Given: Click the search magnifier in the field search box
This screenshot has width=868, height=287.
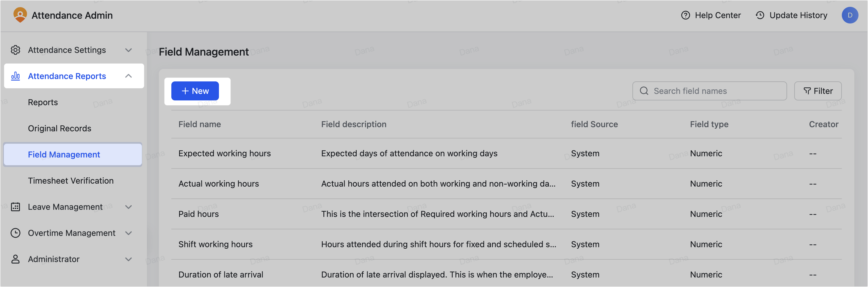Looking at the screenshot, I should (x=644, y=91).
